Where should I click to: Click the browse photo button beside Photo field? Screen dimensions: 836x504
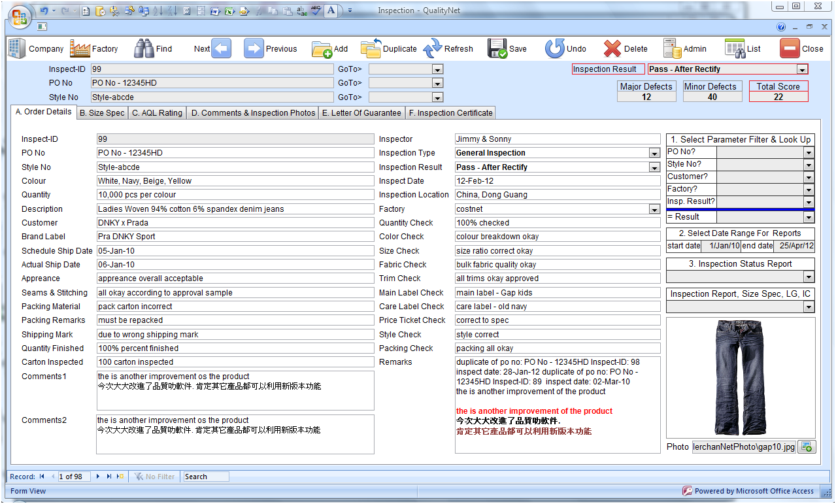[x=807, y=447]
